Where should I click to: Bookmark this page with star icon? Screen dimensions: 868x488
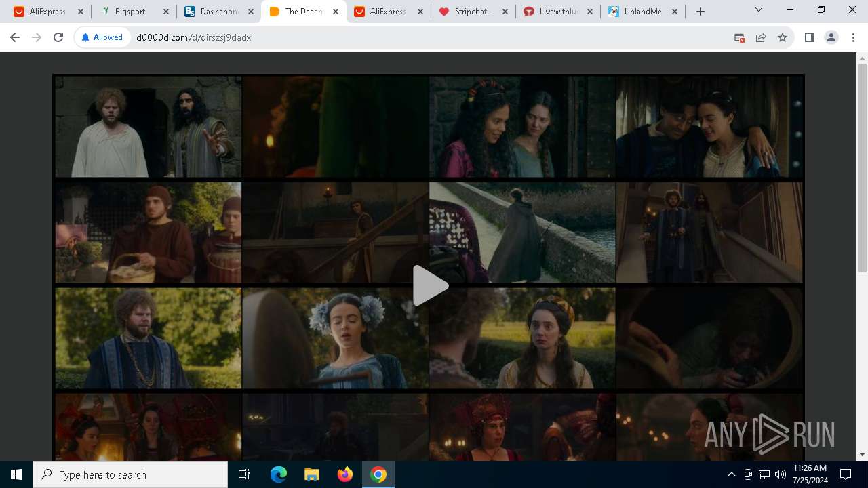pyautogui.click(x=783, y=37)
